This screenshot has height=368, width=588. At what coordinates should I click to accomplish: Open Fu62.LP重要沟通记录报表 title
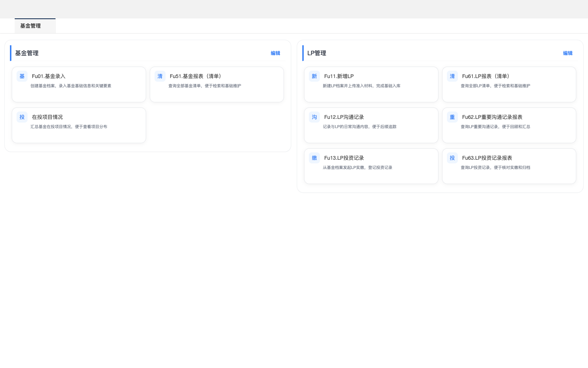[x=492, y=117]
